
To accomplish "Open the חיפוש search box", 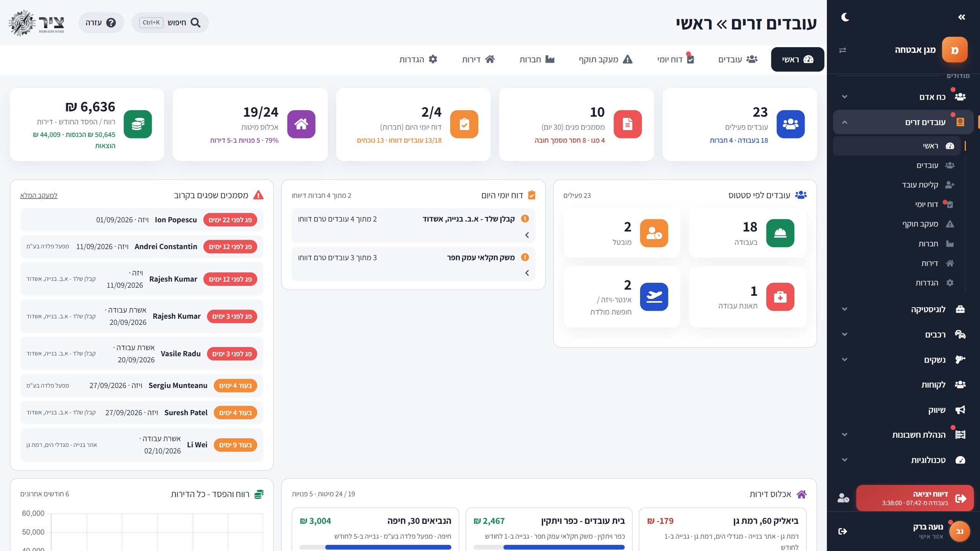I will [170, 23].
